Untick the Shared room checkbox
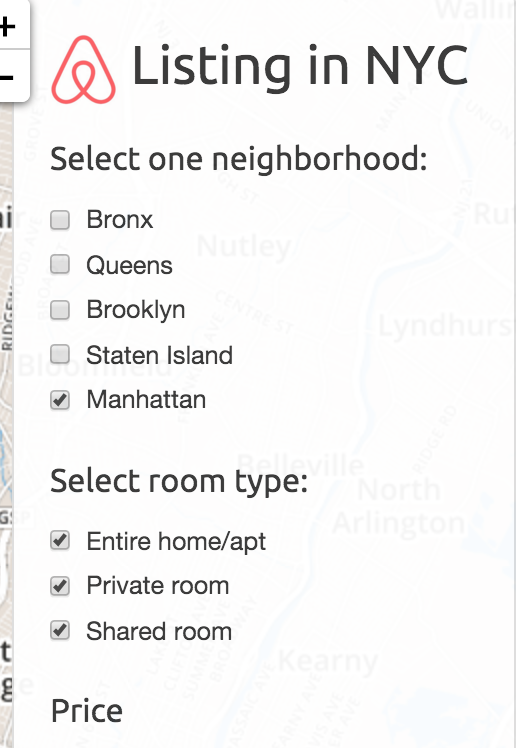Screen dimensions: 516x748 click(60, 631)
